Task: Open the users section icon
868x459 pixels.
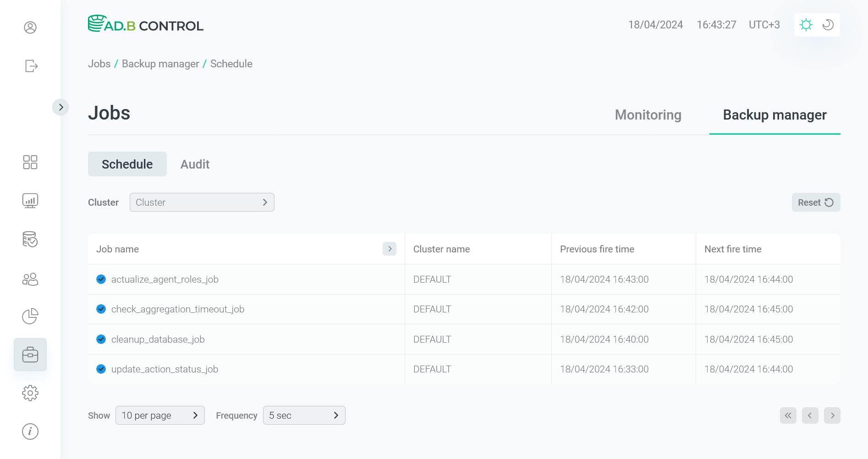Action: (x=30, y=279)
